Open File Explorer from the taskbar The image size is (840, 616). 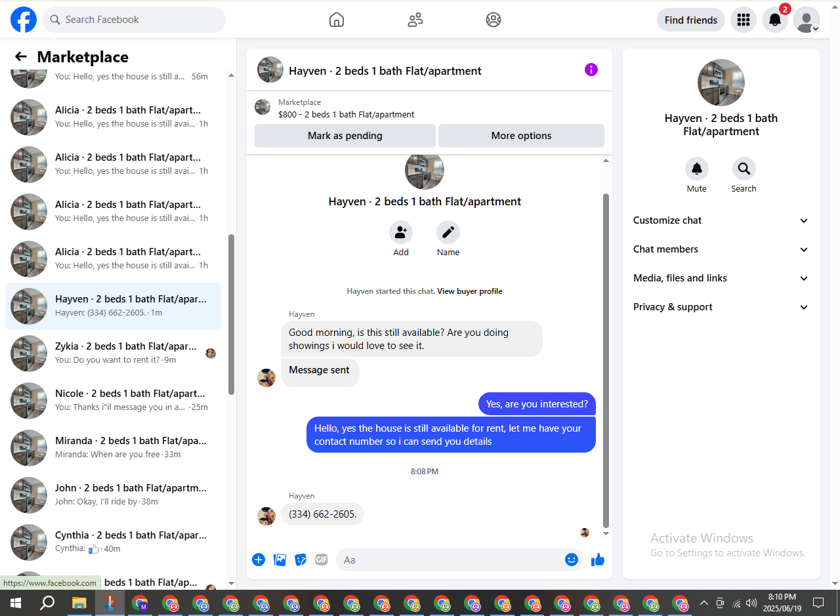(79, 603)
